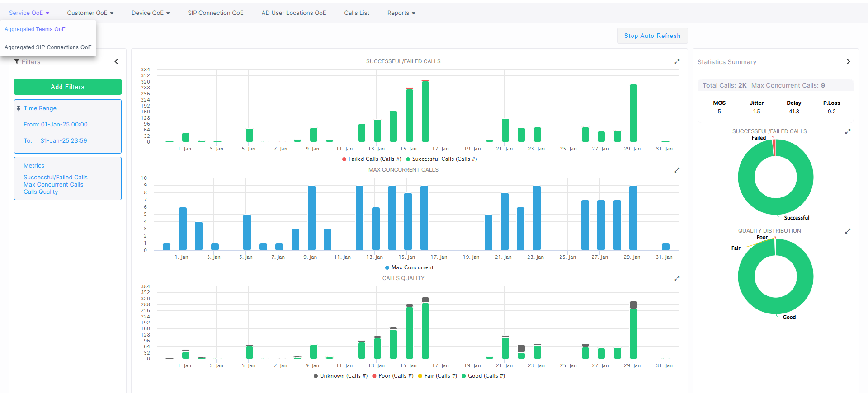The width and height of the screenshot is (868, 393).
Task: Open the Reports dropdown menu
Action: [401, 13]
